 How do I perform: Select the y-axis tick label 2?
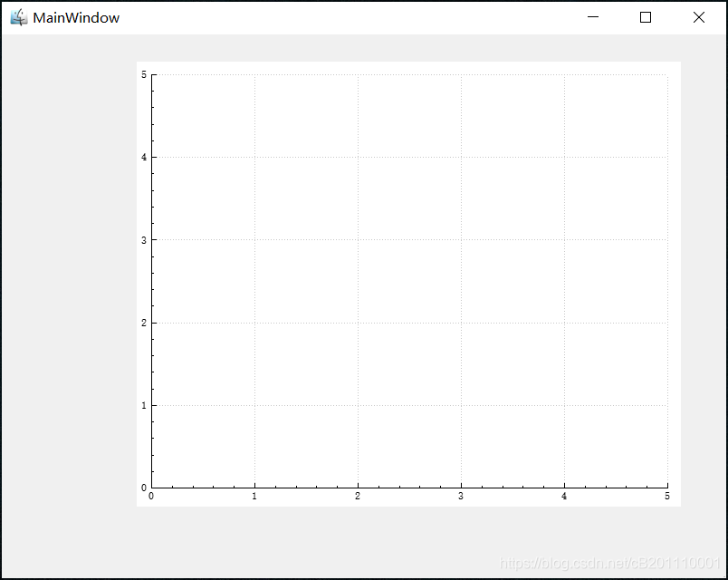click(144, 322)
